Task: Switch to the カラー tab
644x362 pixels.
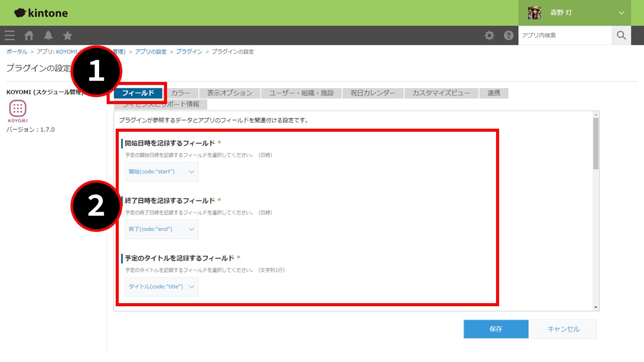Action: point(181,93)
